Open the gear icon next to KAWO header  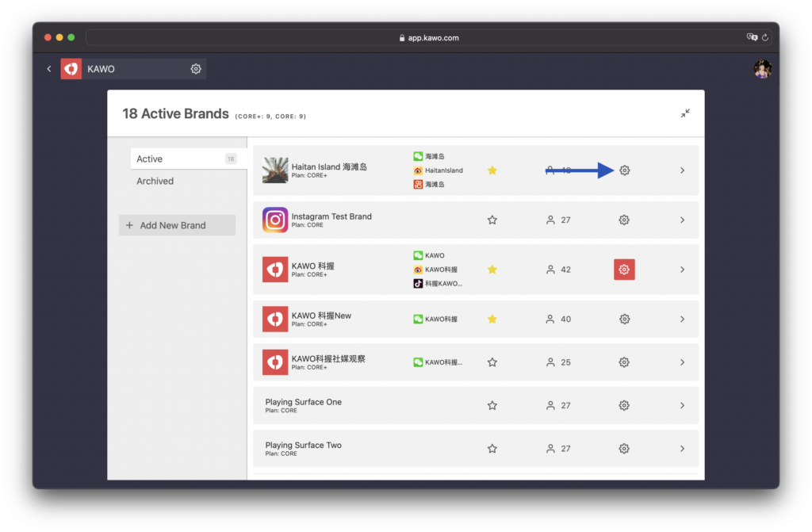click(196, 69)
